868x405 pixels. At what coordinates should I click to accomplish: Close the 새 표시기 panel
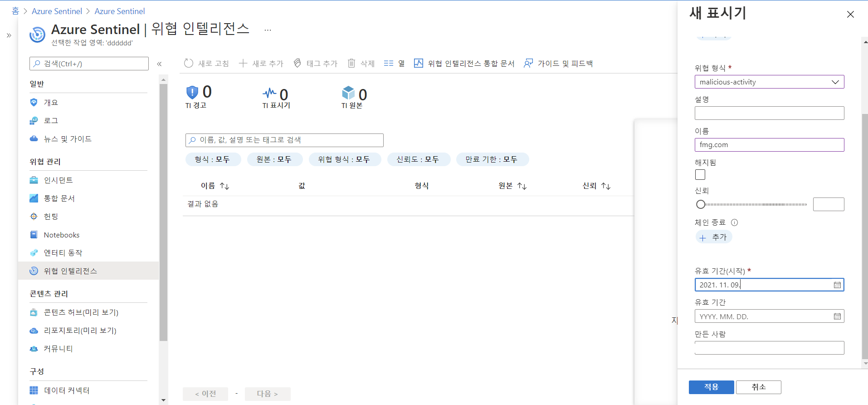click(850, 15)
